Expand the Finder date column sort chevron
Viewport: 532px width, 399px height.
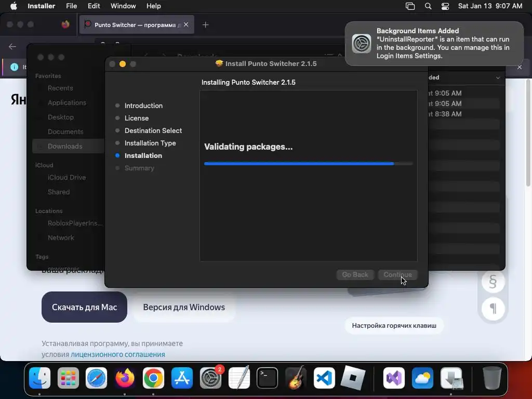pyautogui.click(x=498, y=78)
